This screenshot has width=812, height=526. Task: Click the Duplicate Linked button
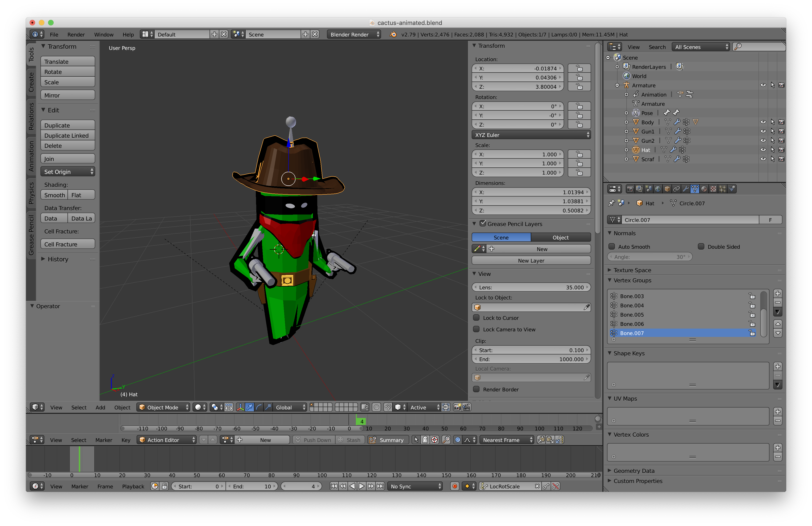[x=67, y=136]
